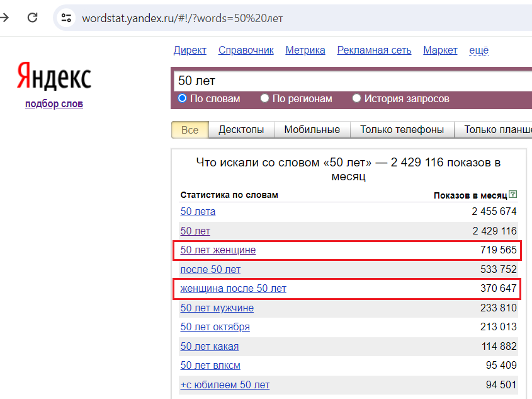The height and width of the screenshot is (399, 532).
Task: Click the value 2 455 674
Action: [494, 212]
